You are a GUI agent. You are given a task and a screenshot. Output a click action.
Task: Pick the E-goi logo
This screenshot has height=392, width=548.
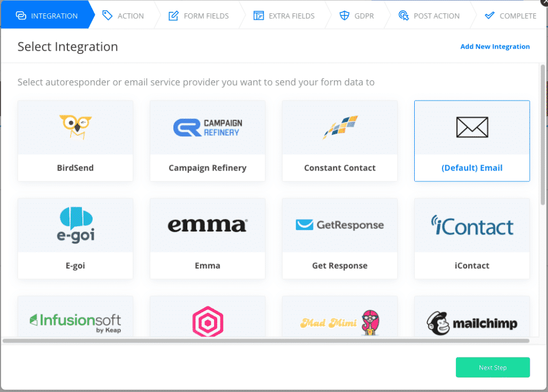(x=75, y=225)
